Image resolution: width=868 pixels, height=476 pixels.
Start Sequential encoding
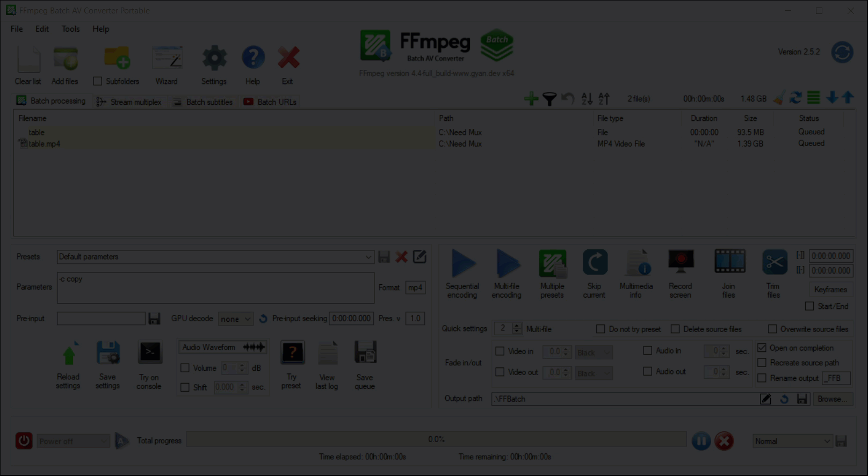(x=463, y=264)
